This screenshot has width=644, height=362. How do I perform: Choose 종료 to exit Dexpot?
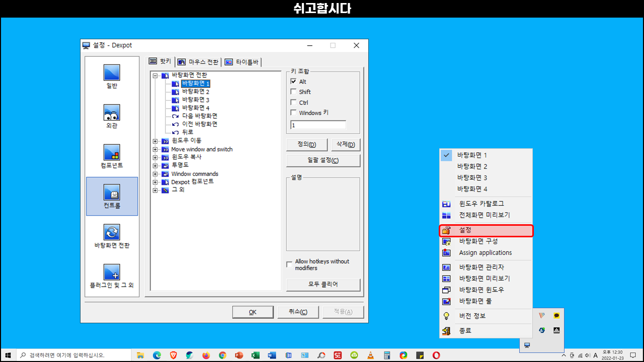[x=486, y=331]
